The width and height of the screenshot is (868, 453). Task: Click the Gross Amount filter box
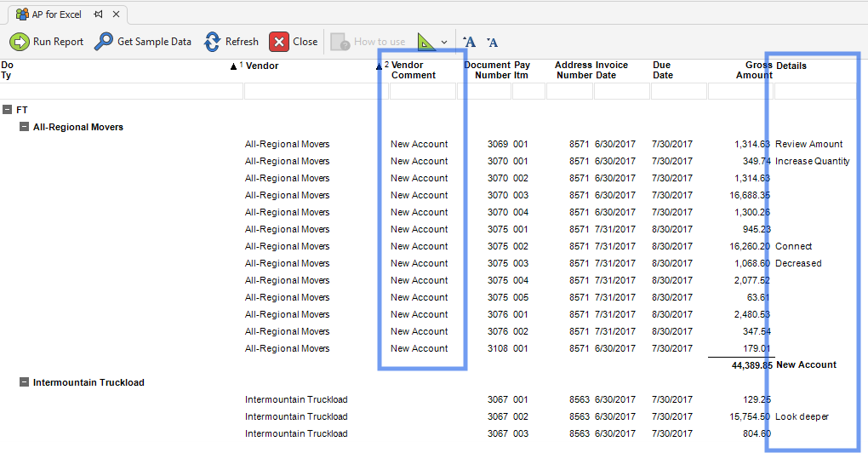click(740, 91)
